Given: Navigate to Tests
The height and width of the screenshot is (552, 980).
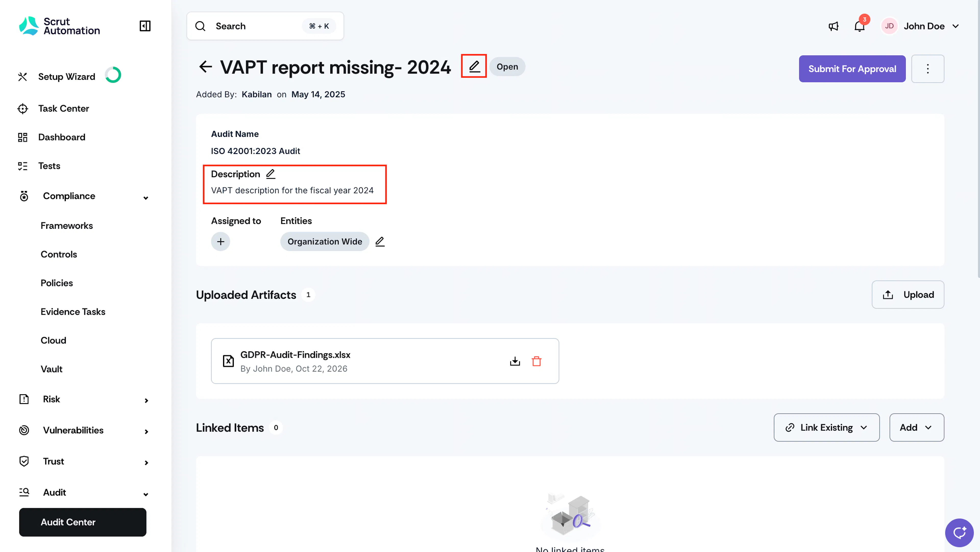Looking at the screenshot, I should pos(49,166).
